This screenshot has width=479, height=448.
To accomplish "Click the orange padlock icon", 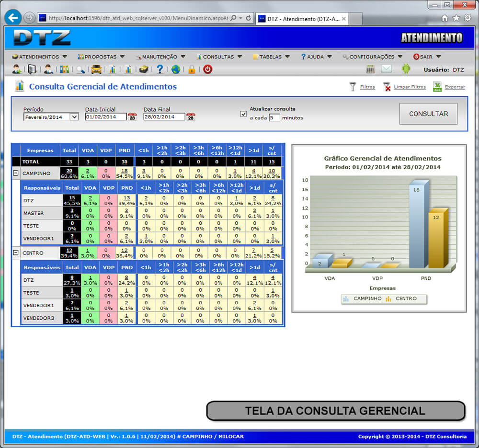I will (192, 69).
